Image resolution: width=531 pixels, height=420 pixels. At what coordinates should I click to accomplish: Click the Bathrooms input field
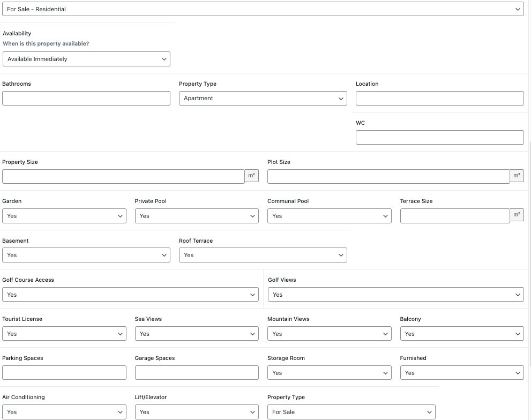pos(86,98)
